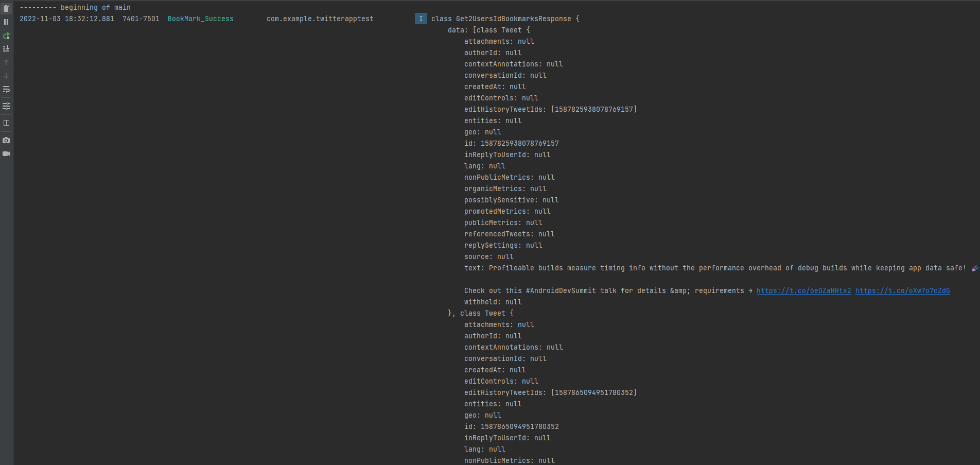The height and width of the screenshot is (465, 980).
Task: Split the Logcat panel
Action: pyautogui.click(x=6, y=123)
